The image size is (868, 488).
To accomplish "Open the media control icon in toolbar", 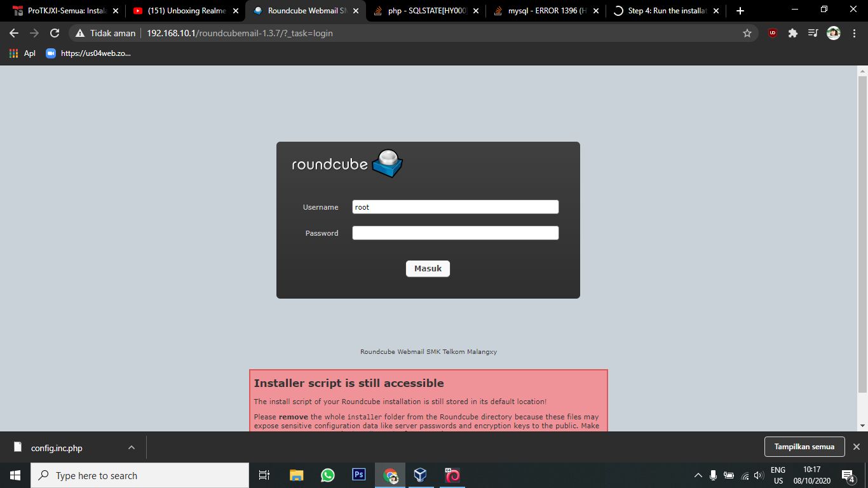I will coord(813,33).
